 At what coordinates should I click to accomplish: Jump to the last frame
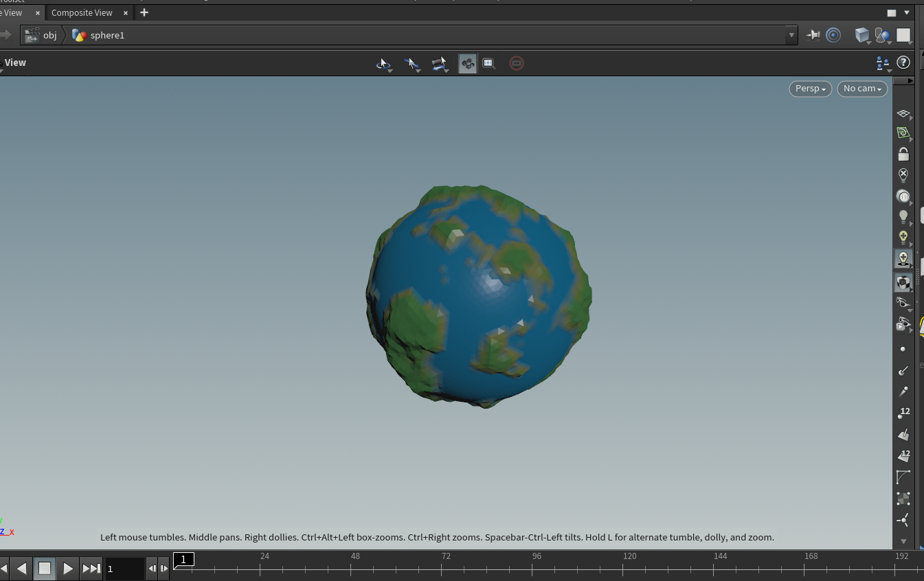point(91,568)
